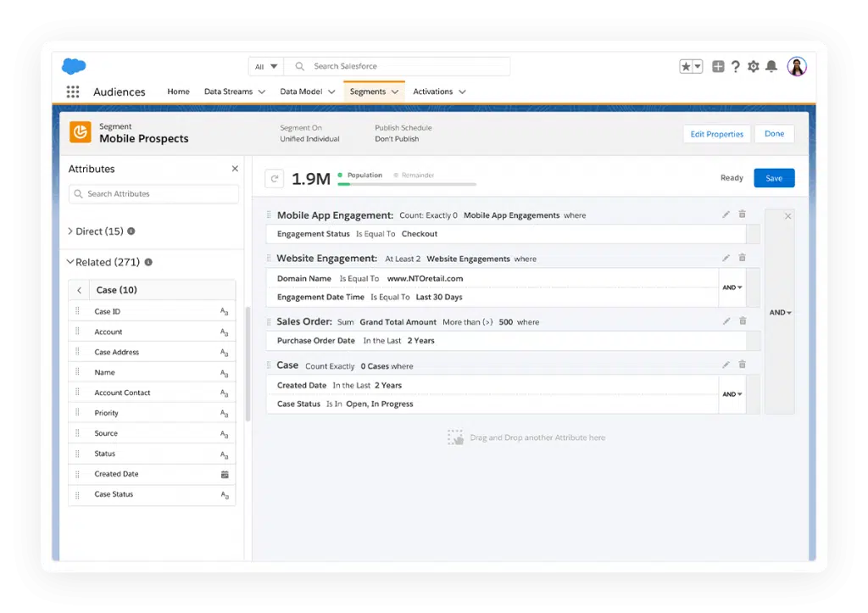This screenshot has height=613, width=868.
Task: Go to the Home tab
Action: (178, 92)
